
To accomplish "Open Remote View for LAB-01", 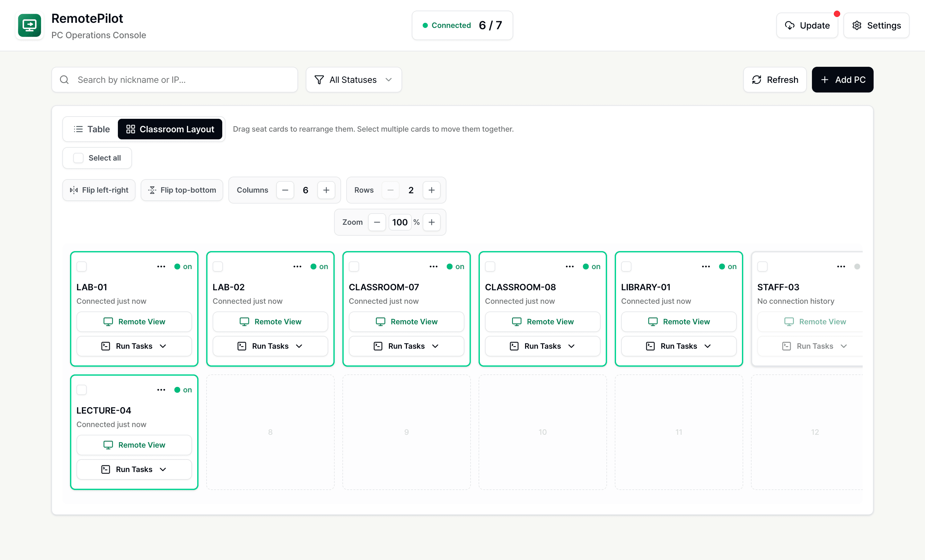I will 134,322.
